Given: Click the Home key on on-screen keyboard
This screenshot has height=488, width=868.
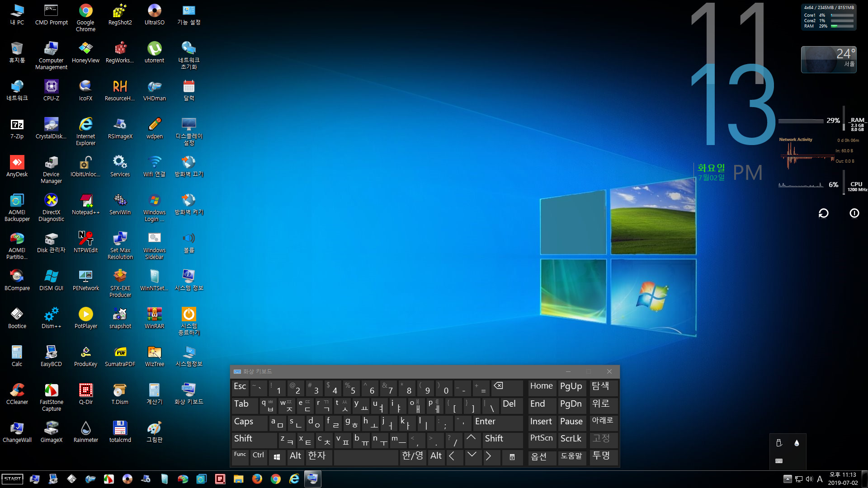Looking at the screenshot, I should (x=542, y=387).
